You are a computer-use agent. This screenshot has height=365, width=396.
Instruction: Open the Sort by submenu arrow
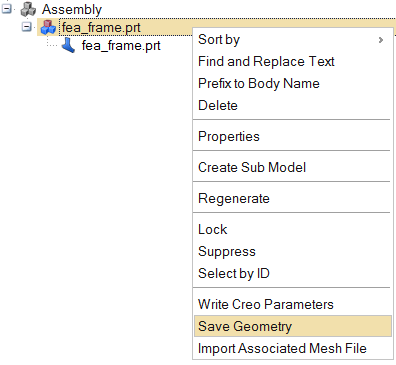(x=381, y=40)
